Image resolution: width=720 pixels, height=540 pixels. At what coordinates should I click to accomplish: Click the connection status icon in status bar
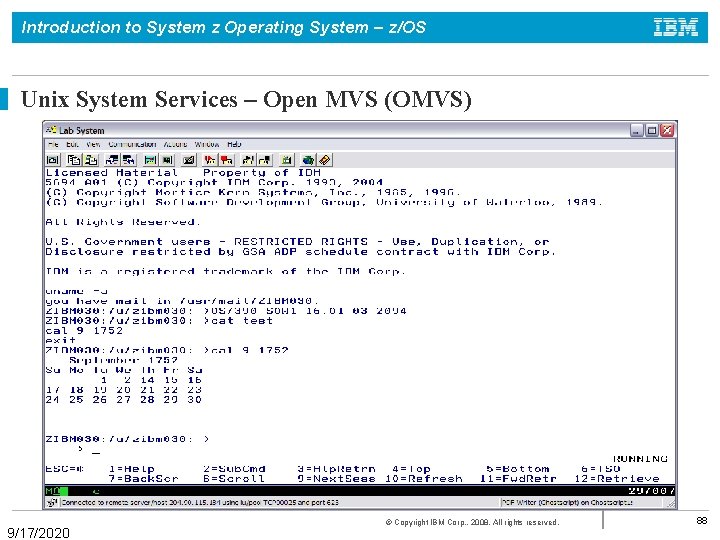tap(52, 502)
